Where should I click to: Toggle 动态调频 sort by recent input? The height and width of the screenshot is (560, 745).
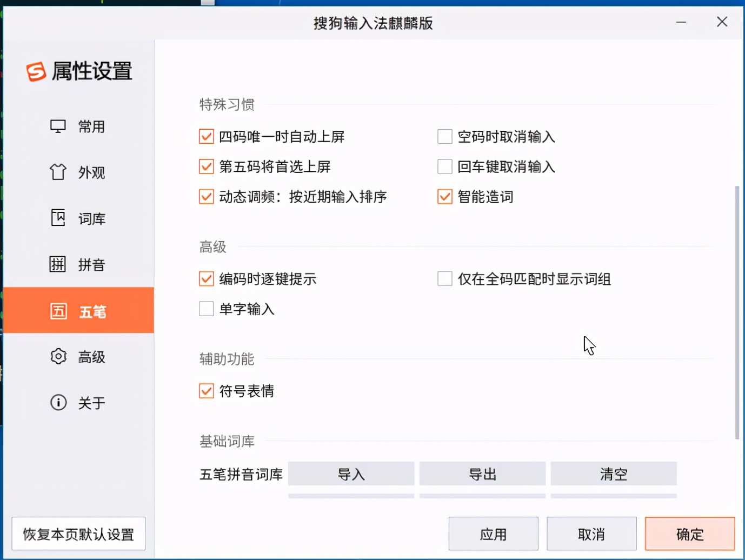click(207, 196)
